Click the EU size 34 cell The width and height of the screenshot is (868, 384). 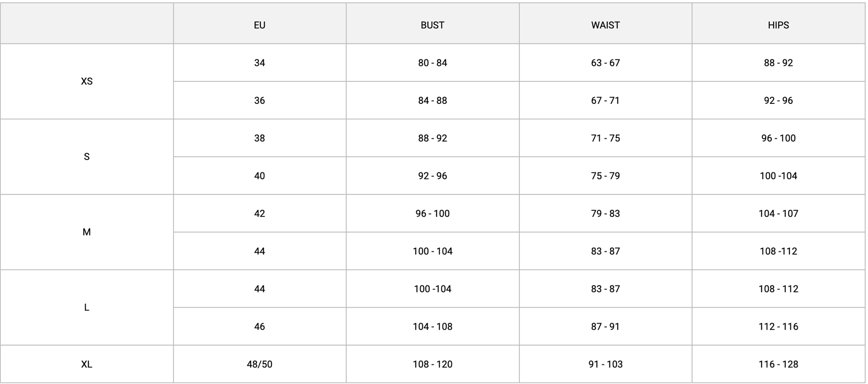pos(260,63)
